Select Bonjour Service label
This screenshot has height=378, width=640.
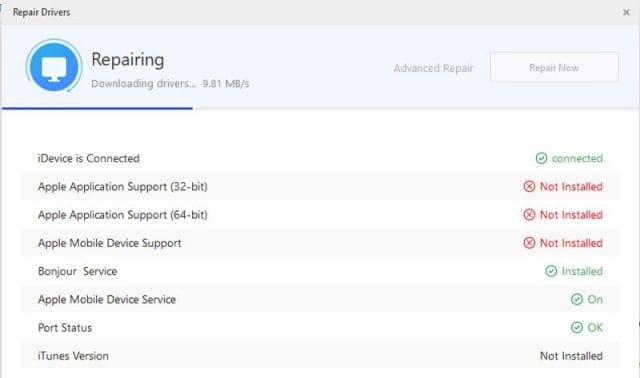pyautogui.click(x=78, y=271)
